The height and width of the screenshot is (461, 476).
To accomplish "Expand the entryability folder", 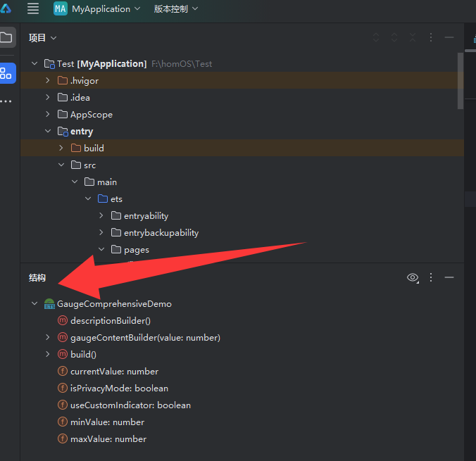I will 101,215.
